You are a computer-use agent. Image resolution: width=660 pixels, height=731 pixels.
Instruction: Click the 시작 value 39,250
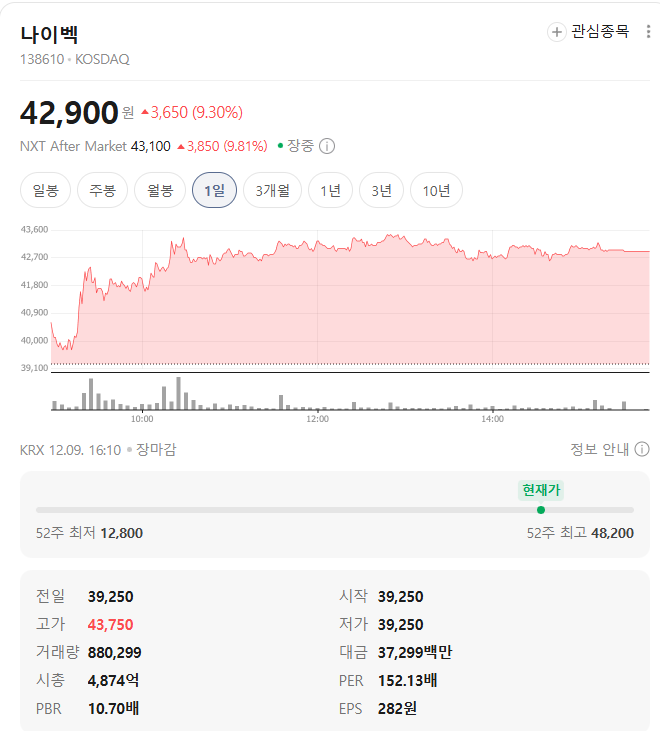[400, 597]
